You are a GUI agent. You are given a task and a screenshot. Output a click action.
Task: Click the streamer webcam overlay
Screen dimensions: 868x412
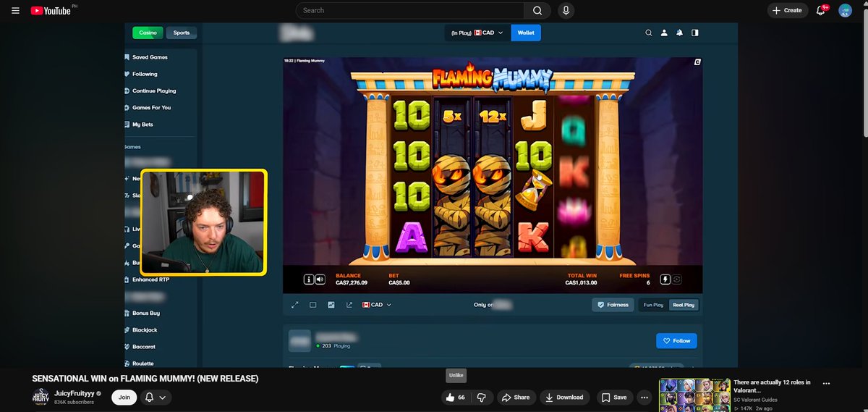point(204,222)
